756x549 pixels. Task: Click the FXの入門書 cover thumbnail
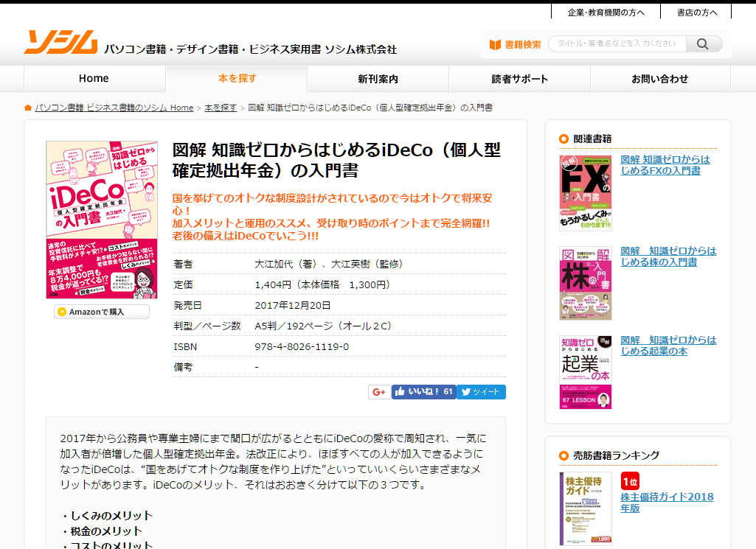click(586, 192)
